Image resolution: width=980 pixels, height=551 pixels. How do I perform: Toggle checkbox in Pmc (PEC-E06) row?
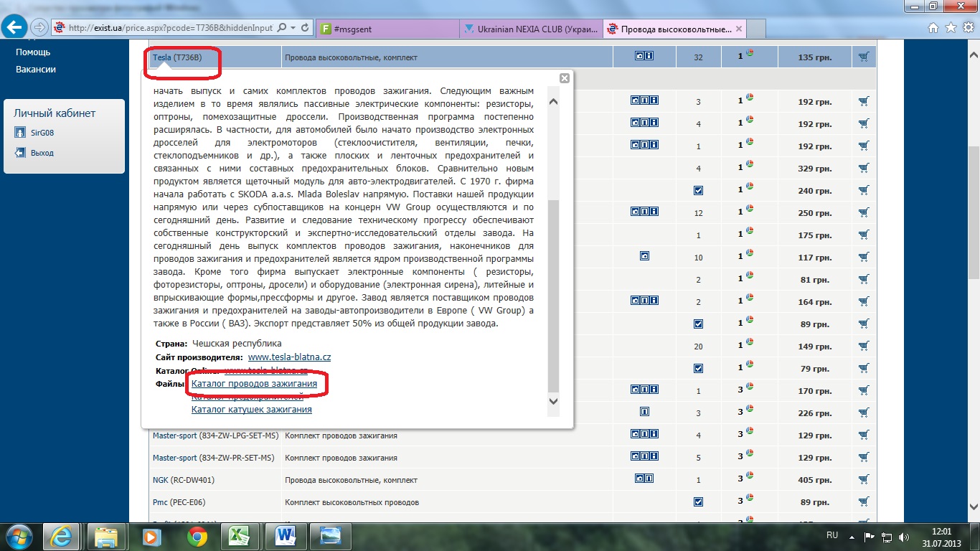click(x=698, y=501)
